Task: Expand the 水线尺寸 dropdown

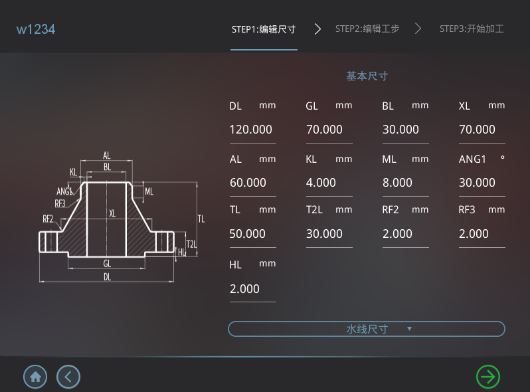Action: pyautogui.click(x=366, y=329)
